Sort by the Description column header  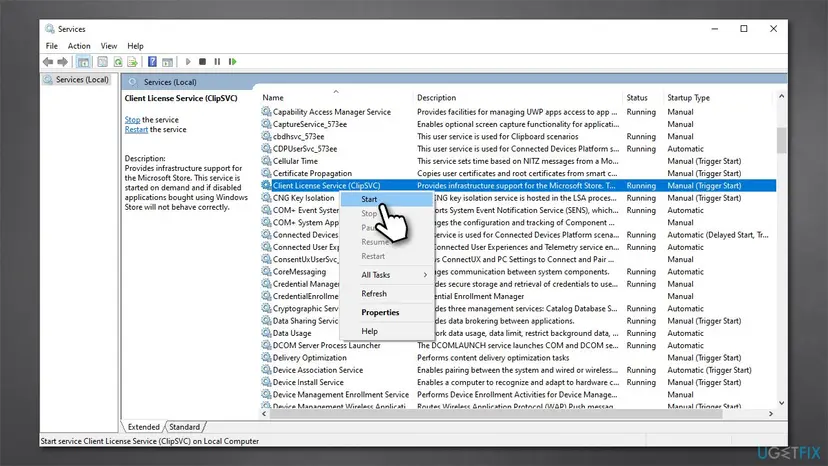[518, 98]
